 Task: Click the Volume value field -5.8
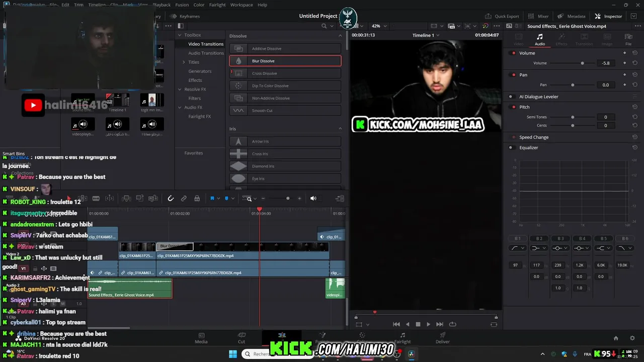(x=605, y=63)
